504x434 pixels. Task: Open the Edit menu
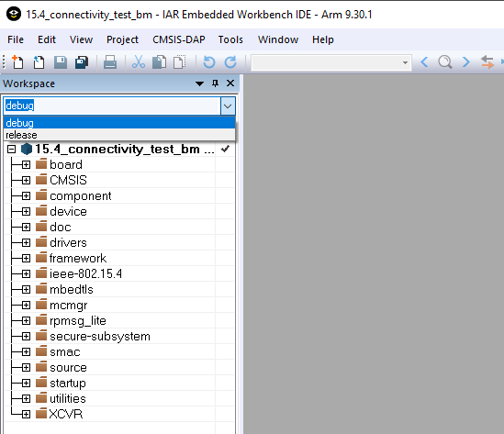click(x=47, y=39)
